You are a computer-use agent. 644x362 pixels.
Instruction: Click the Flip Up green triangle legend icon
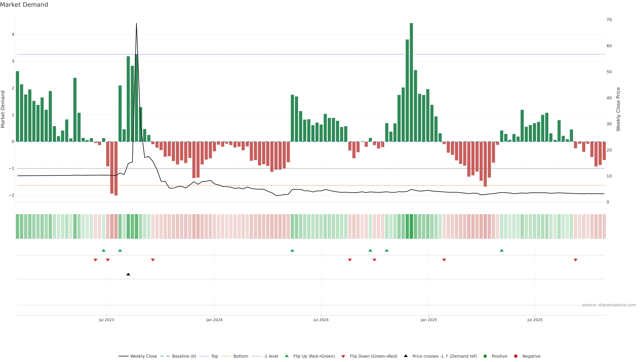tap(286, 356)
